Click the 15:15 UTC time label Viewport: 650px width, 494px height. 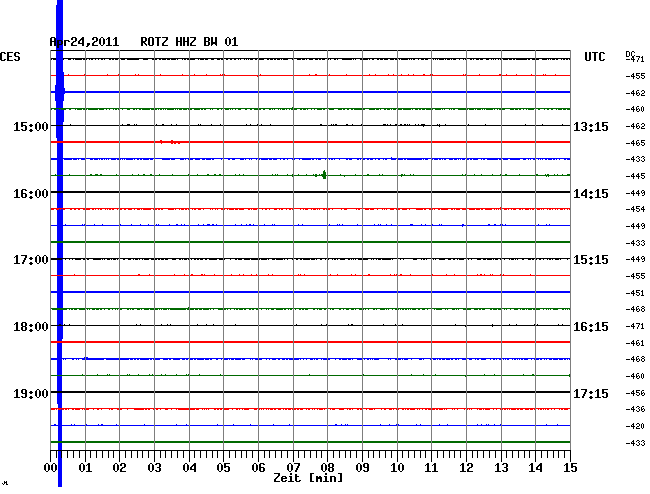tap(591, 260)
